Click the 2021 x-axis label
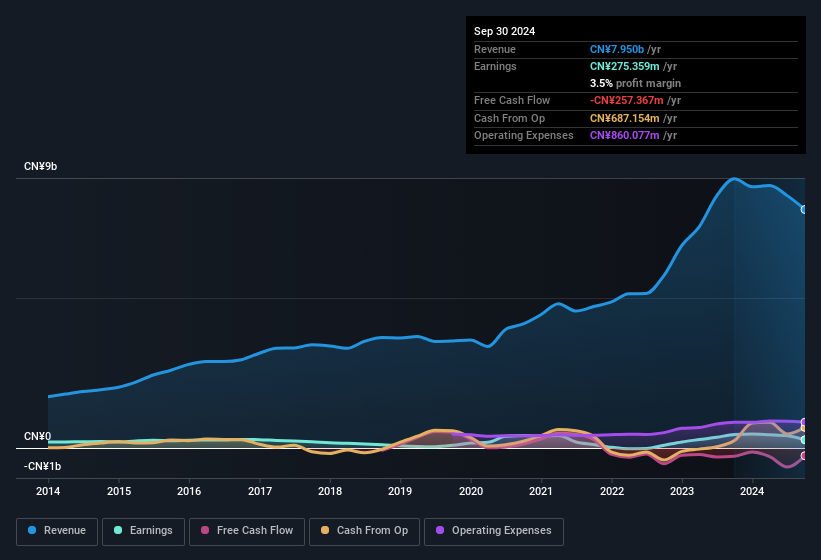This screenshot has height=560, width=821. pyautogui.click(x=541, y=491)
